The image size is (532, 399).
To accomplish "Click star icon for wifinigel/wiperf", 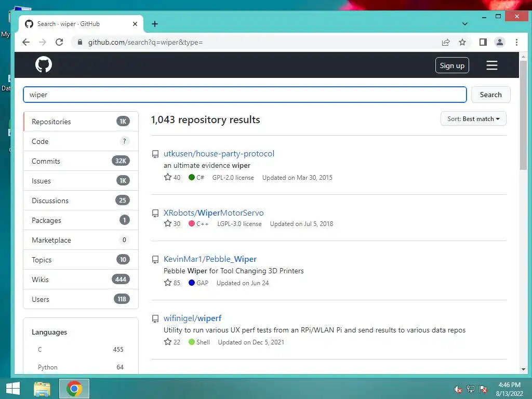I will point(168,342).
